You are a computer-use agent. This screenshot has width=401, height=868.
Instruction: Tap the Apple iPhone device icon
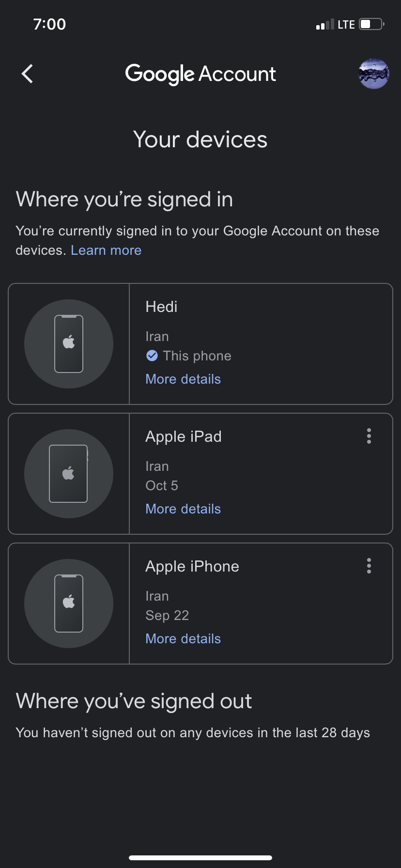click(69, 604)
